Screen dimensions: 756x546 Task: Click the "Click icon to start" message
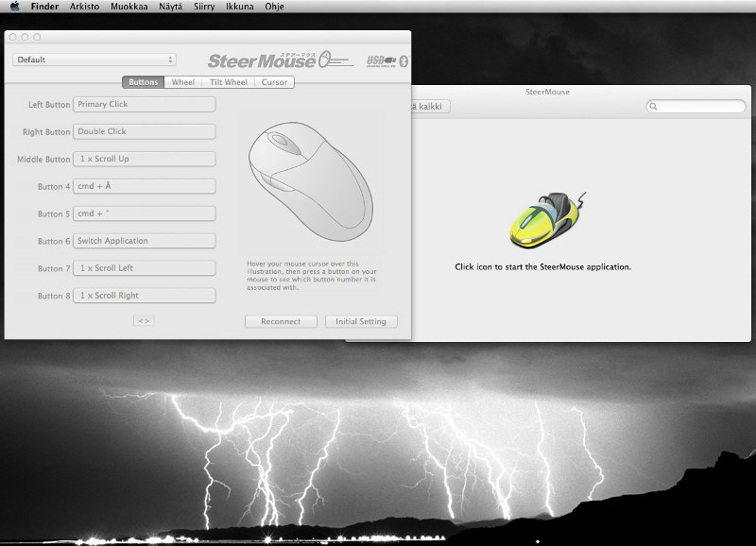click(x=542, y=267)
